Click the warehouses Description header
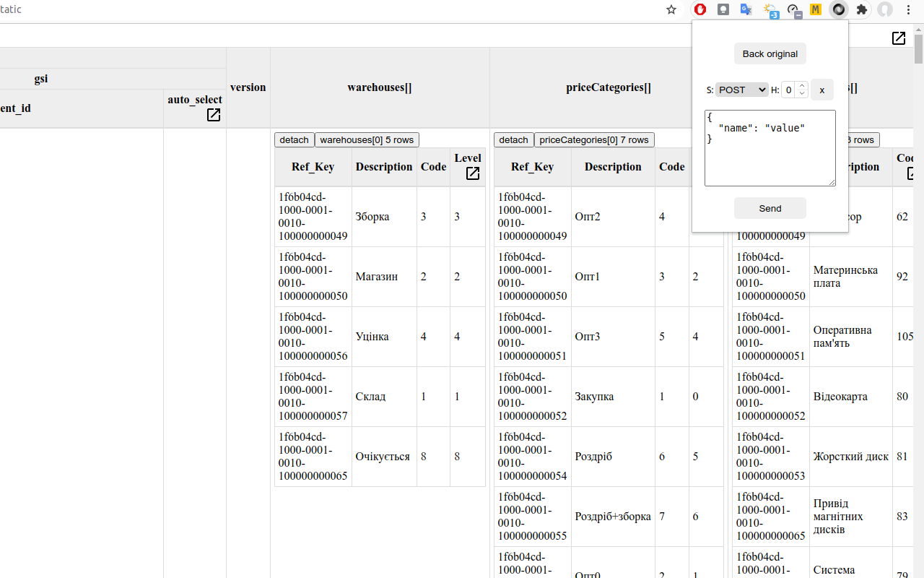 click(384, 167)
